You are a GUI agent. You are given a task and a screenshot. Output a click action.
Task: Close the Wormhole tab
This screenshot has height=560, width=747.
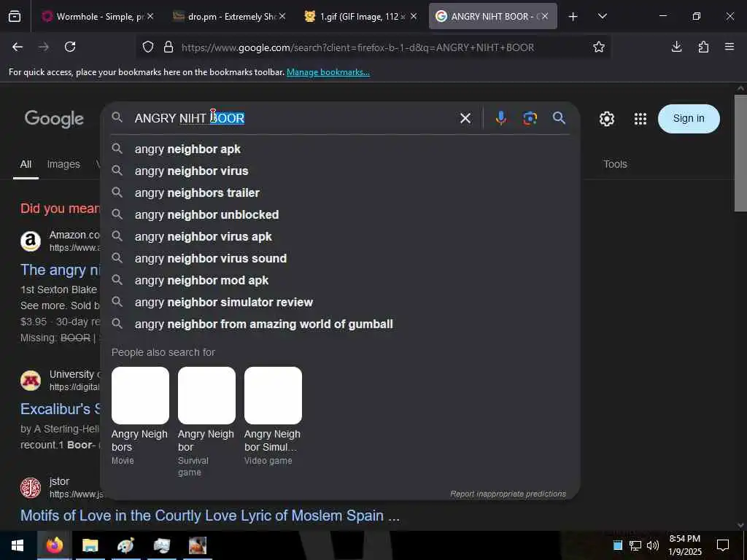coord(150,17)
